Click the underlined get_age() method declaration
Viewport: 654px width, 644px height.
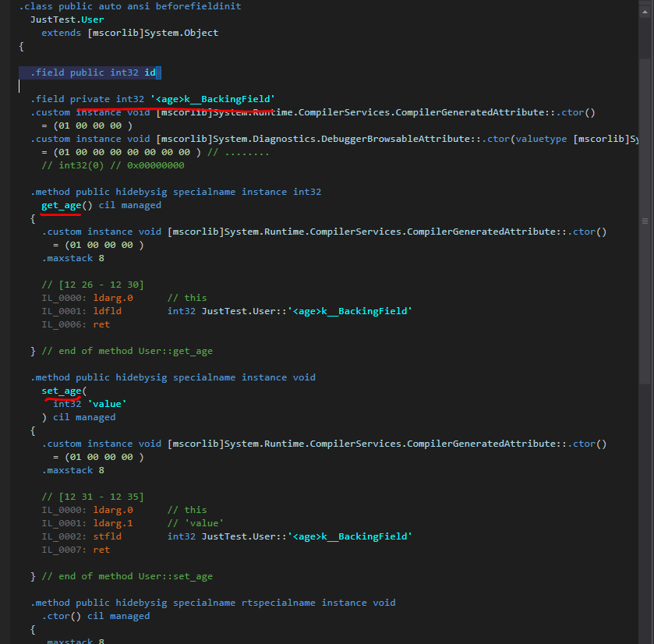coord(62,205)
